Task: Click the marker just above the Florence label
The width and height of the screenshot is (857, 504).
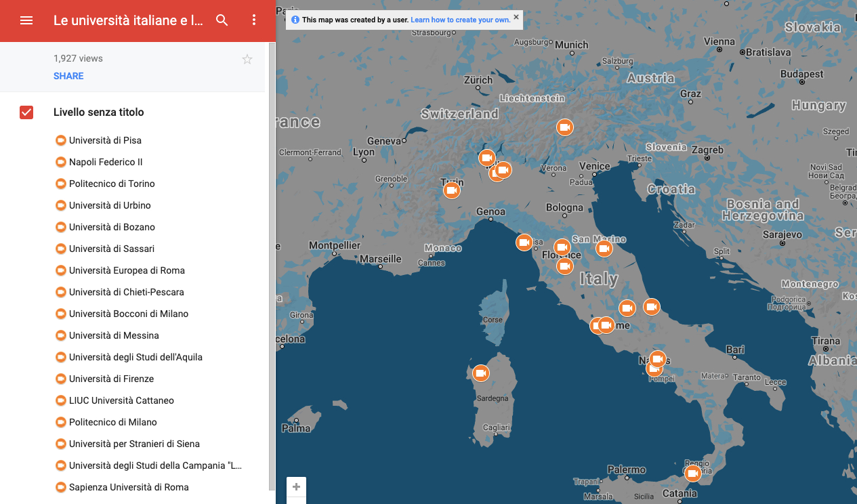Action: tap(562, 247)
